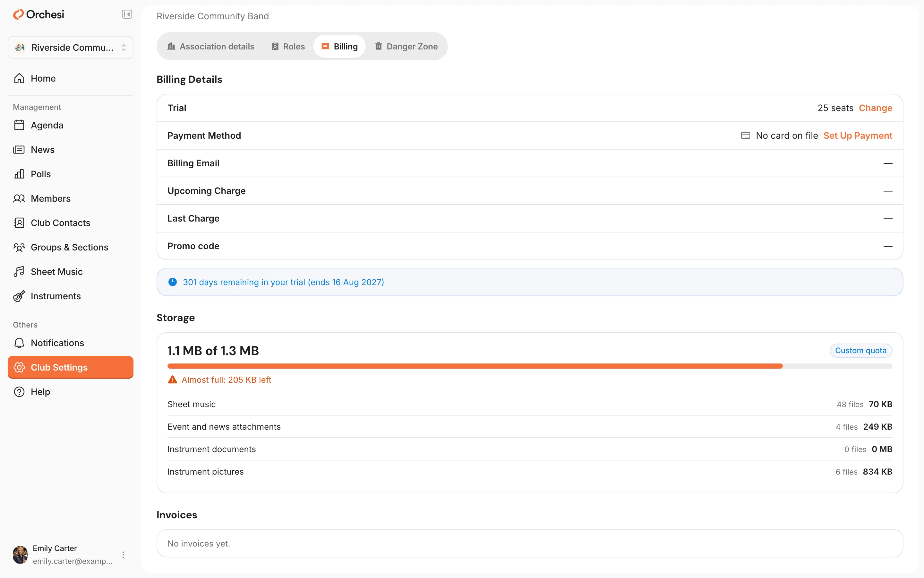Switch to the Roles tab
The width and height of the screenshot is (924, 578).
click(x=288, y=46)
